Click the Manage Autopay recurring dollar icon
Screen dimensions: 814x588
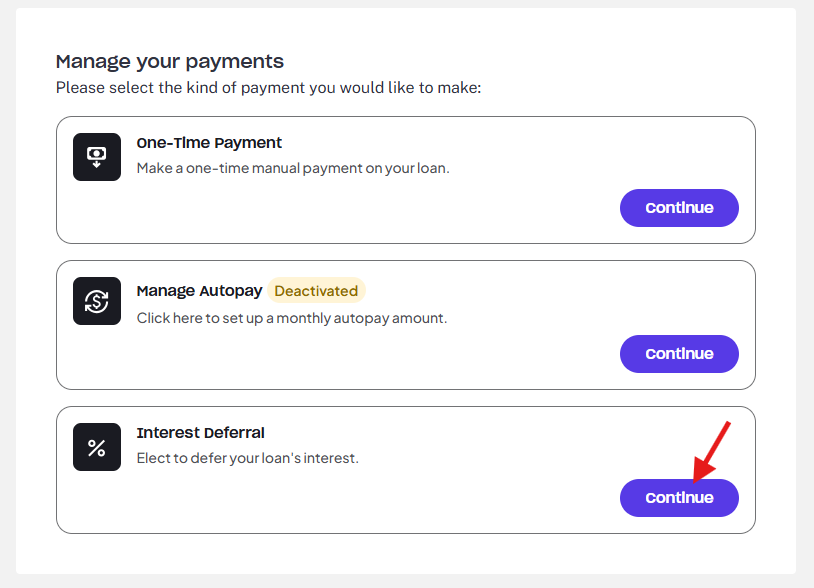tap(97, 301)
